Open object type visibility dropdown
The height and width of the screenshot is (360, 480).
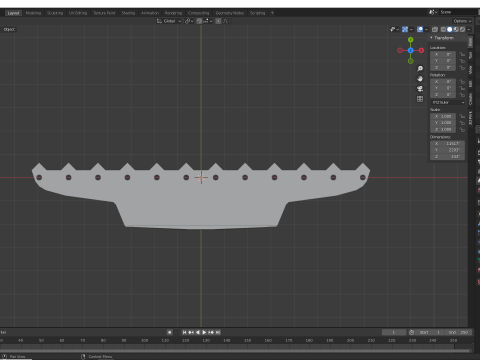tap(394, 29)
